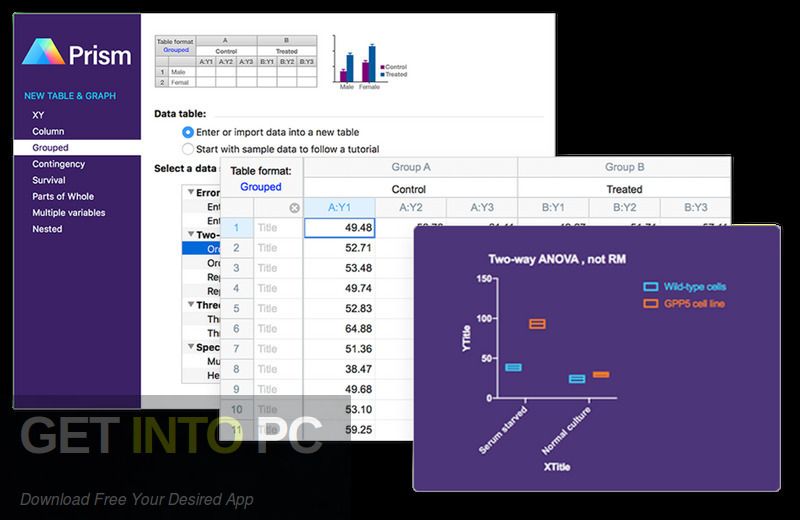Select row number 1 header
This screenshot has width=800, height=520.
point(236,228)
